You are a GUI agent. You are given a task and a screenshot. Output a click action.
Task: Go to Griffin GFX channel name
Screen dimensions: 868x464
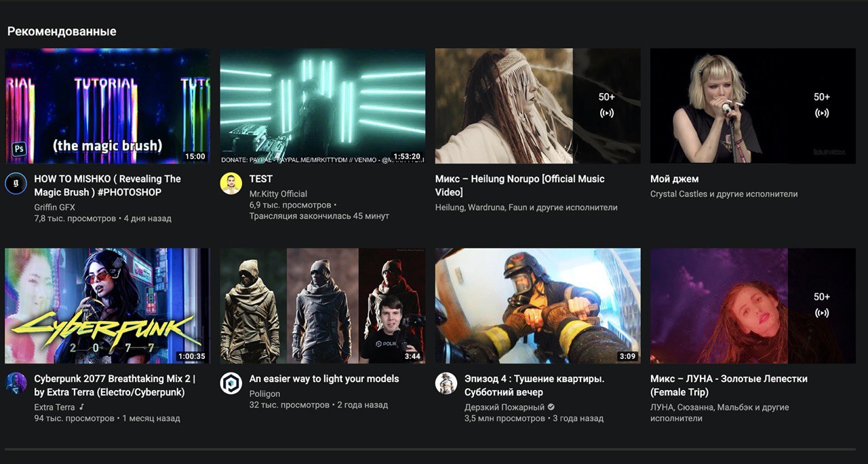54,208
